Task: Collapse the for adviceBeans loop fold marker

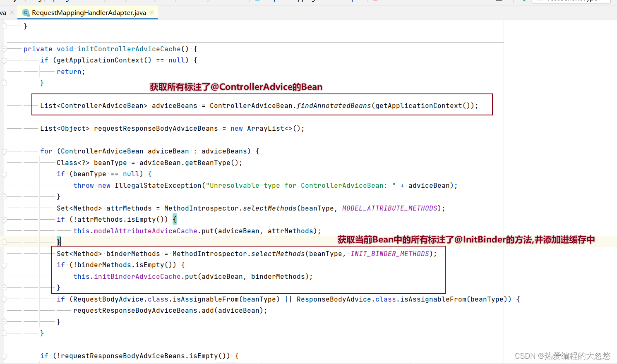Action: click(4, 151)
